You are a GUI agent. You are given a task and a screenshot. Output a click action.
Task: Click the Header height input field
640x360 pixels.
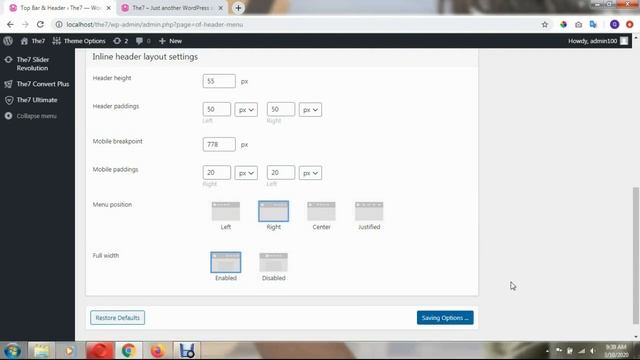219,81
